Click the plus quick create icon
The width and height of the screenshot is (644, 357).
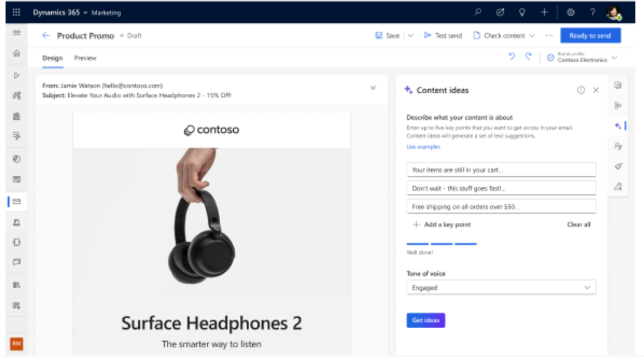point(544,12)
